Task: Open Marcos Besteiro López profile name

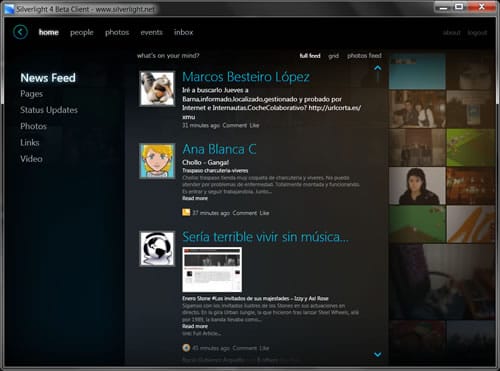Action: [x=246, y=77]
